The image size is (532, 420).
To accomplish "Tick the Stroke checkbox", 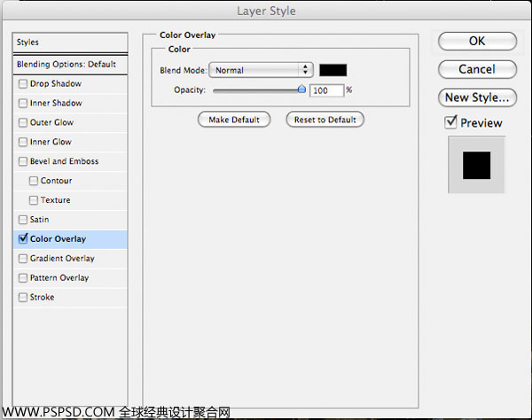I will click(23, 298).
